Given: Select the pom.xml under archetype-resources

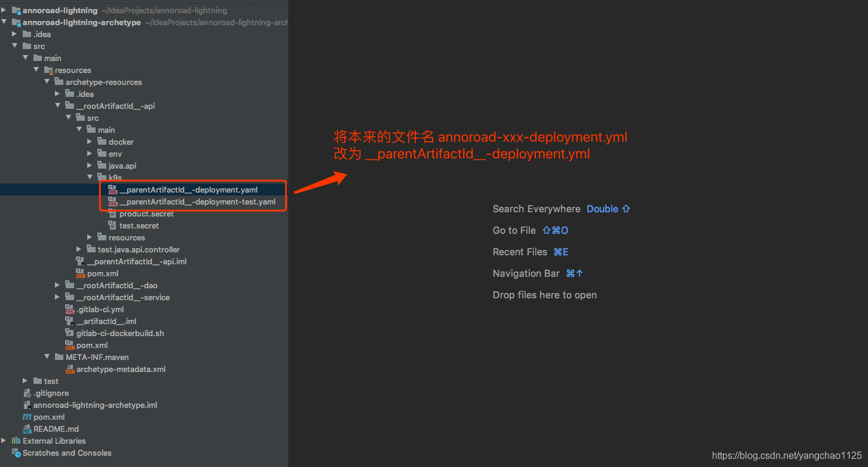Looking at the screenshot, I should 92,345.
